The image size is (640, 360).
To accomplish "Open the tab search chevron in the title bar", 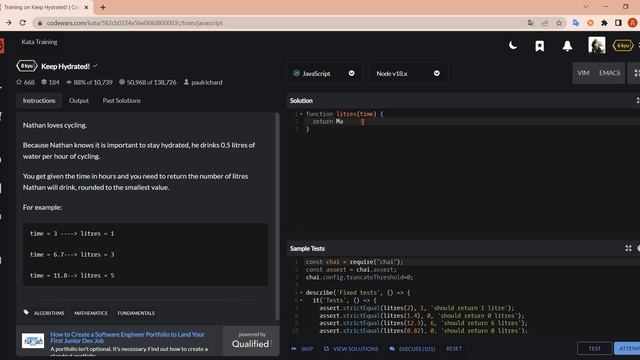I will point(586,7).
